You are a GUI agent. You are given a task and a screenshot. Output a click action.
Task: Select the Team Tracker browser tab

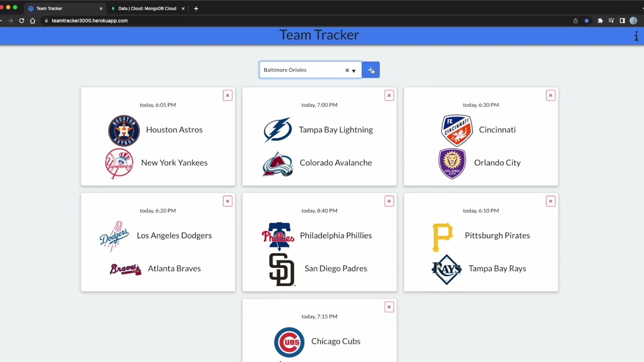point(64,9)
